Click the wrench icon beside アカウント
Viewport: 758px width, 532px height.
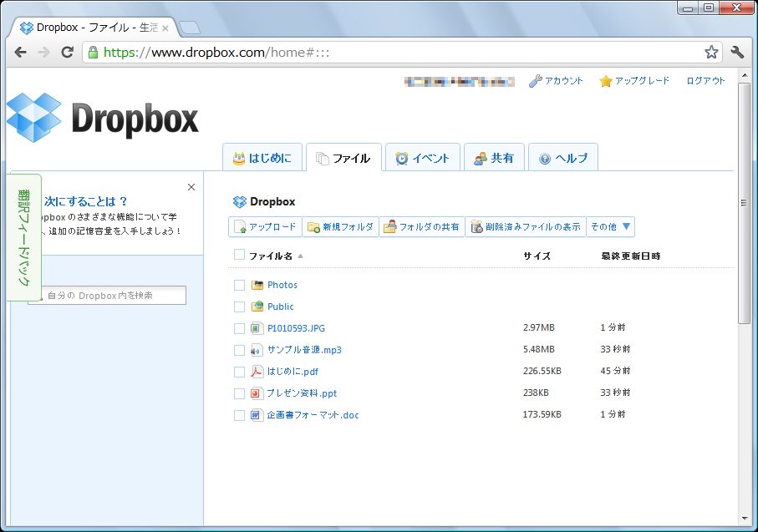pyautogui.click(x=535, y=81)
